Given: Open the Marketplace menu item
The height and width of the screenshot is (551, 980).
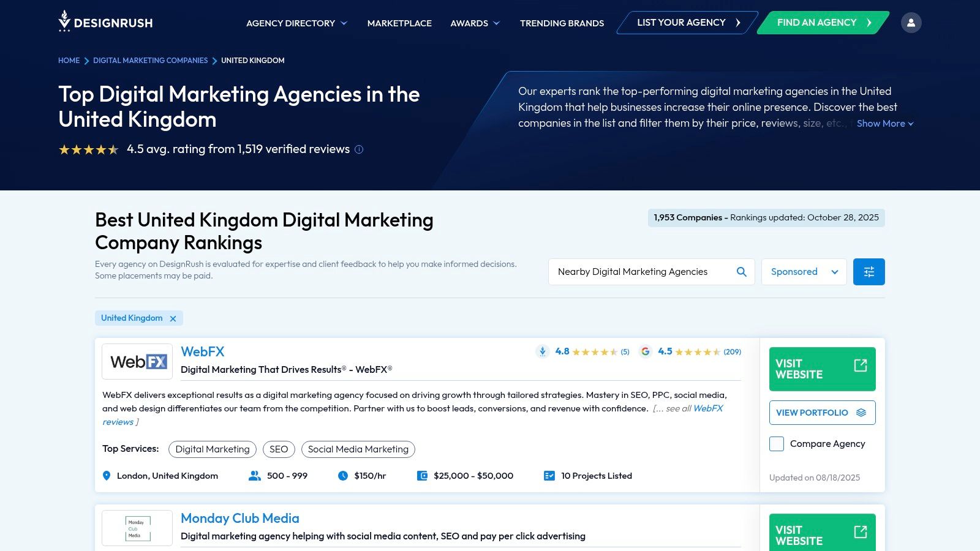Looking at the screenshot, I should pyautogui.click(x=399, y=23).
